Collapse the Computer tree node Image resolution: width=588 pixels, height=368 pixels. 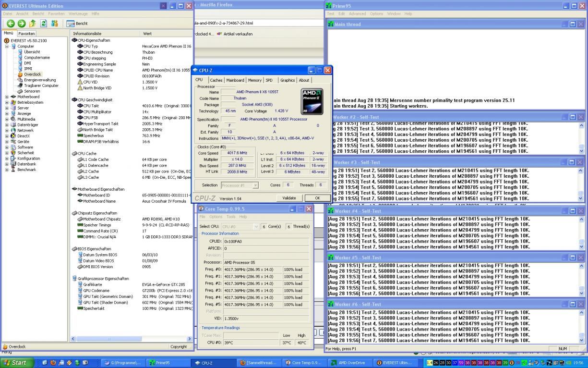(x=7, y=47)
